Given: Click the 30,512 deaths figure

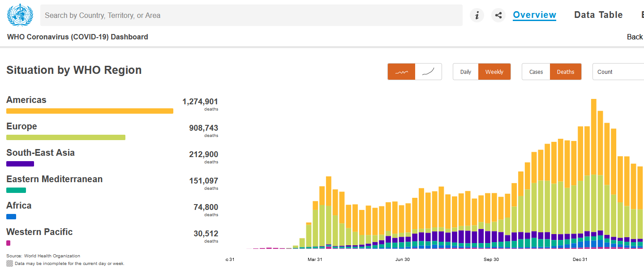Looking at the screenshot, I should (206, 234).
